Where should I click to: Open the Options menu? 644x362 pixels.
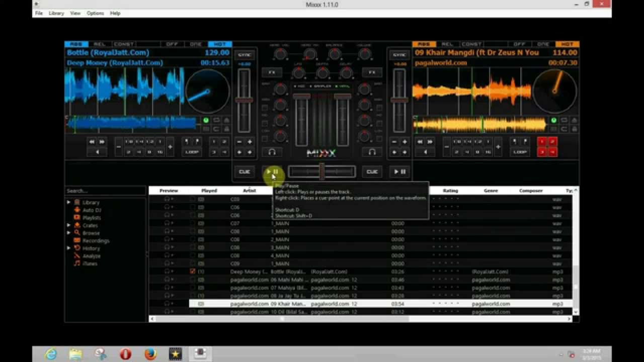click(95, 13)
